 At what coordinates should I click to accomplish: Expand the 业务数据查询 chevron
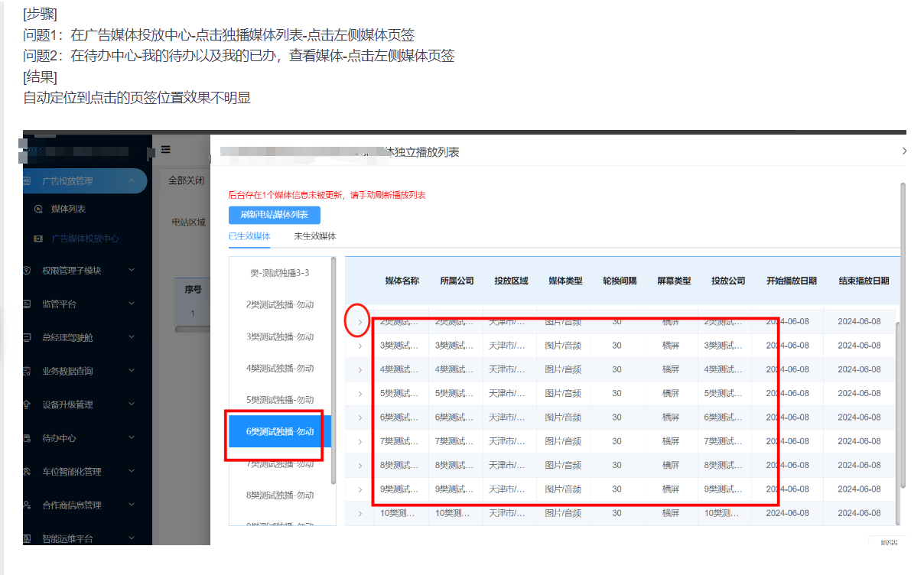pyautogui.click(x=132, y=371)
